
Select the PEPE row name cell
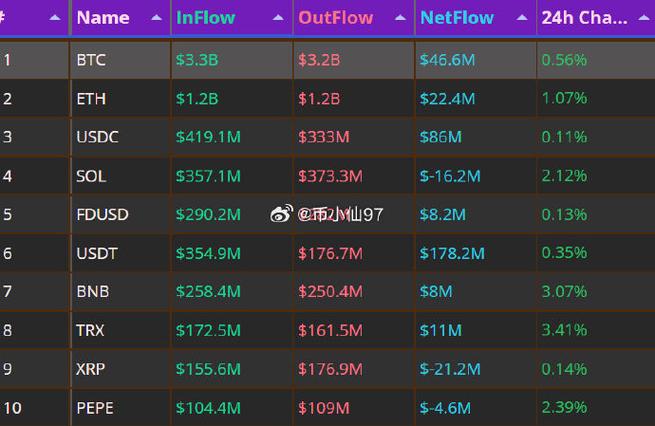point(95,408)
